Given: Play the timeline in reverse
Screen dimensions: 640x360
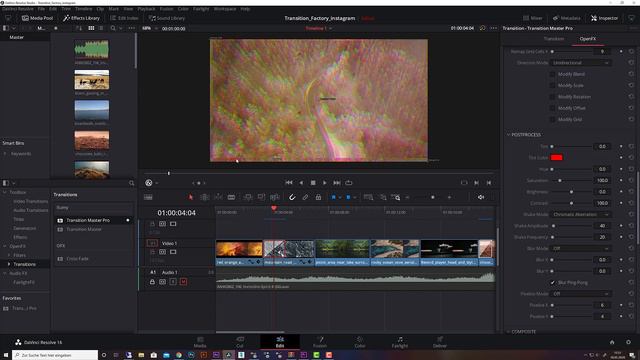Looking at the screenshot, I should coord(301,183).
